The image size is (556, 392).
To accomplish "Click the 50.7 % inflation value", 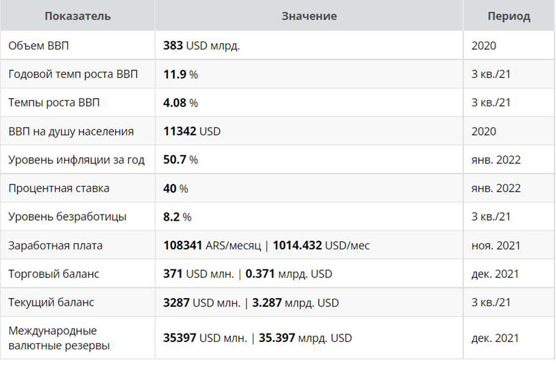I will [181, 160].
